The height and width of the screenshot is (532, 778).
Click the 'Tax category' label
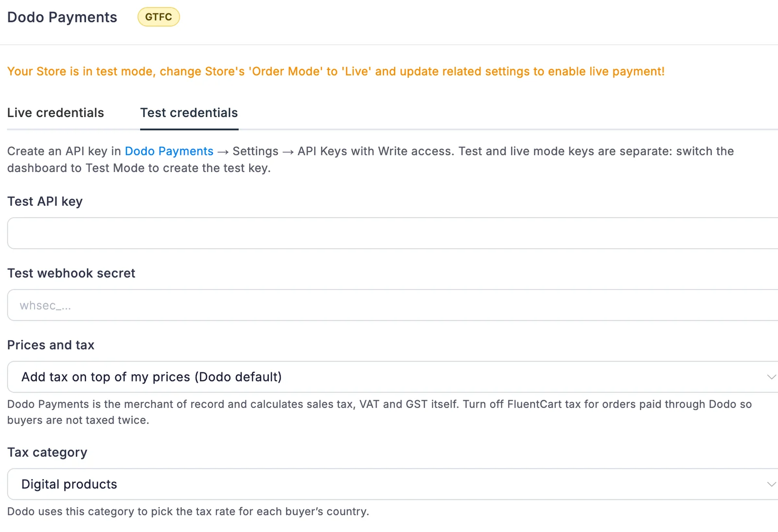47,452
